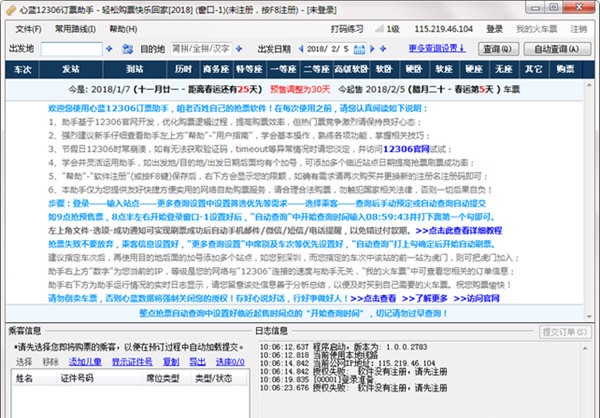
Task: Open the 常用路线(I) menu
Action: tap(75, 29)
